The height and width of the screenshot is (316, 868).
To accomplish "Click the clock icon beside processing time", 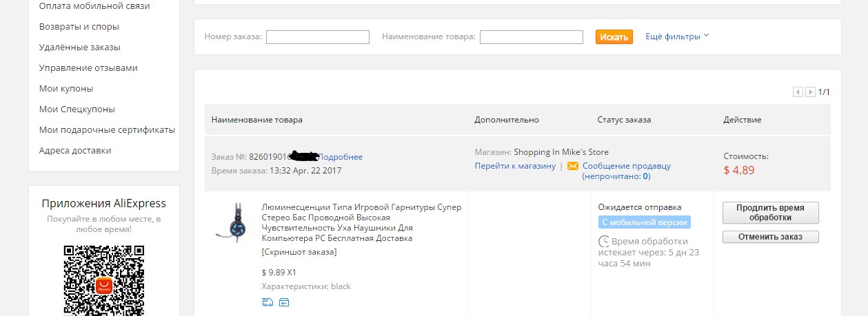I will click(603, 242).
